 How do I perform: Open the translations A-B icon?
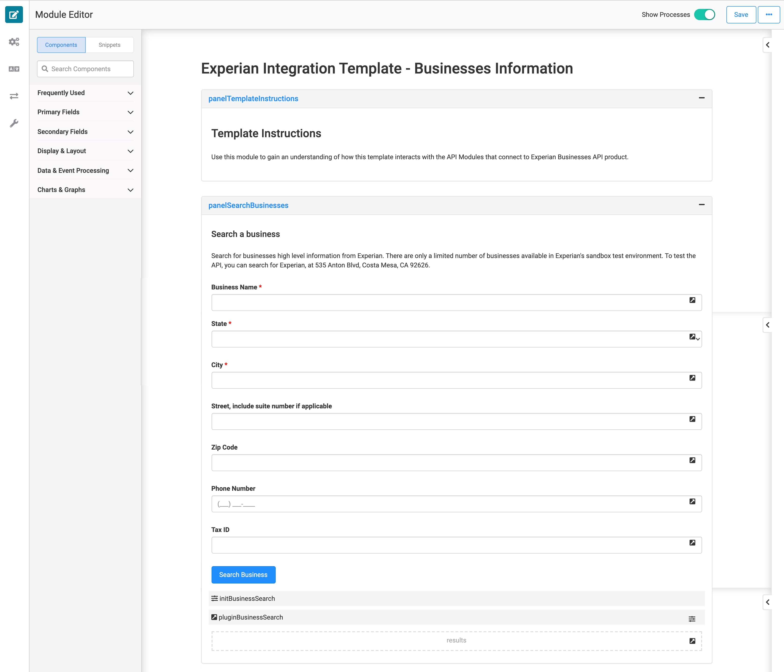(14, 69)
